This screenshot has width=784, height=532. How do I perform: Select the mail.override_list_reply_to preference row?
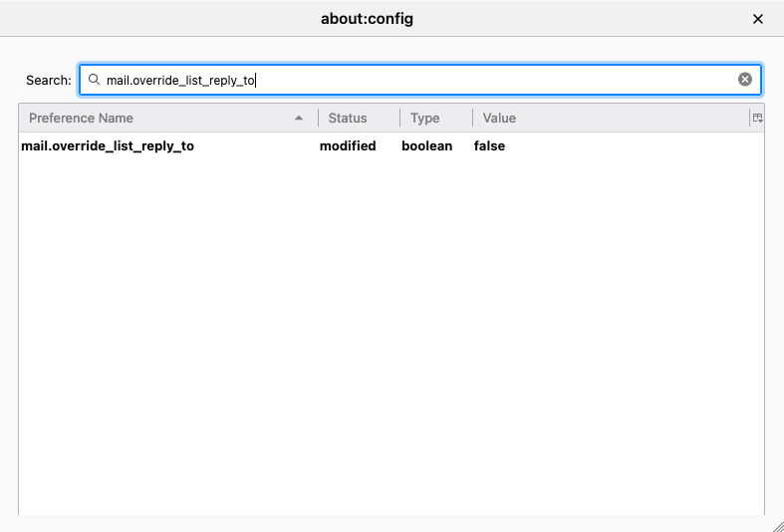pos(108,146)
